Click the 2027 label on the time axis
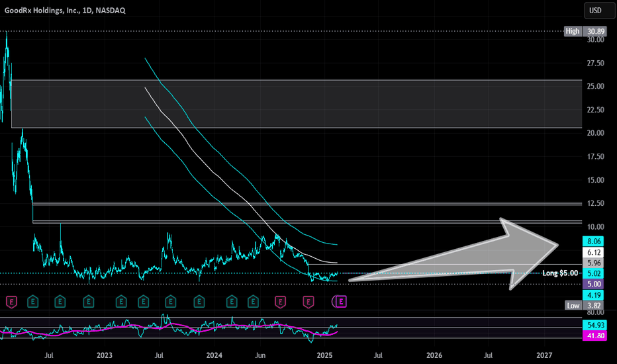Screen dimensions: 617x364 [544, 355]
